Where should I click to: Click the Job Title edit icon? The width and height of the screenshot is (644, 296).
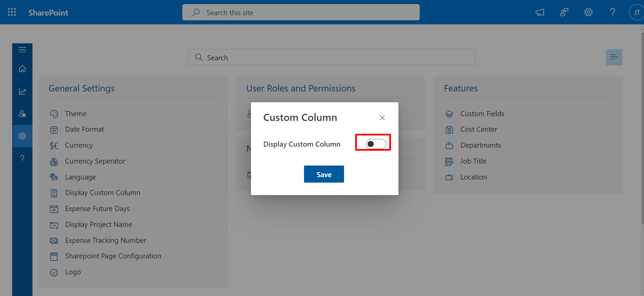(x=449, y=162)
